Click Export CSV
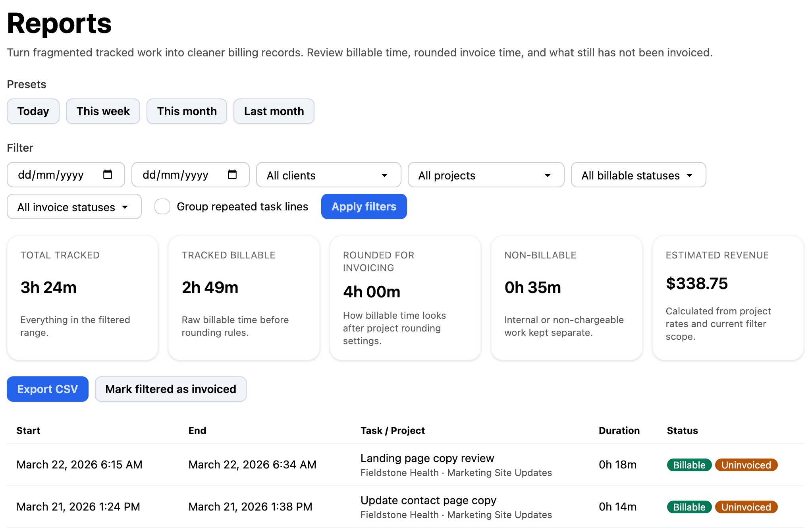Viewport: 812px width, 528px height. coord(47,389)
